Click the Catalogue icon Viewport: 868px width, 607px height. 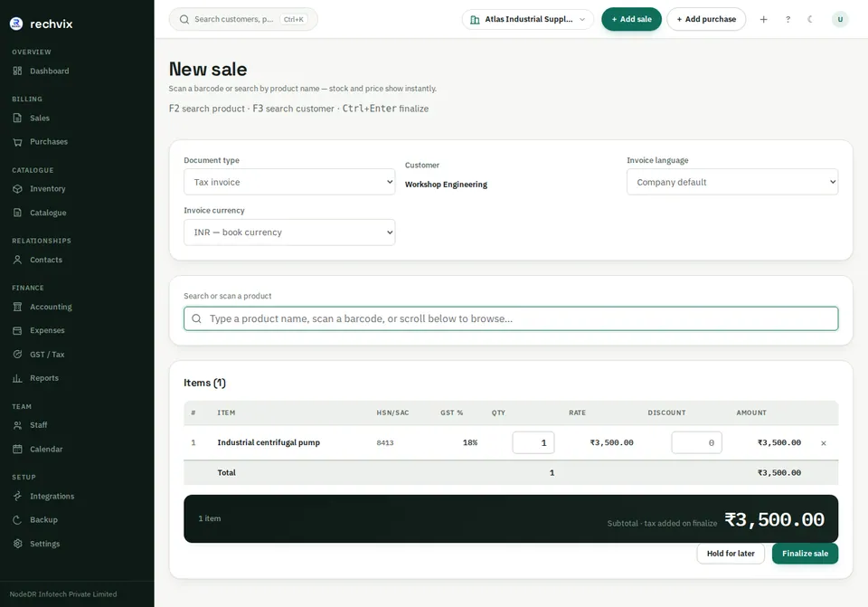pos(18,213)
